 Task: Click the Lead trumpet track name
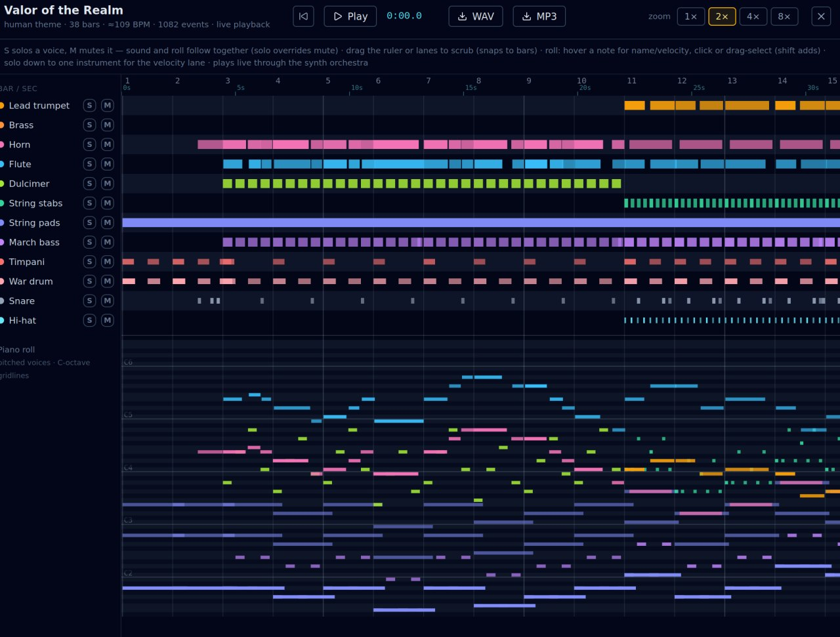pos(39,106)
